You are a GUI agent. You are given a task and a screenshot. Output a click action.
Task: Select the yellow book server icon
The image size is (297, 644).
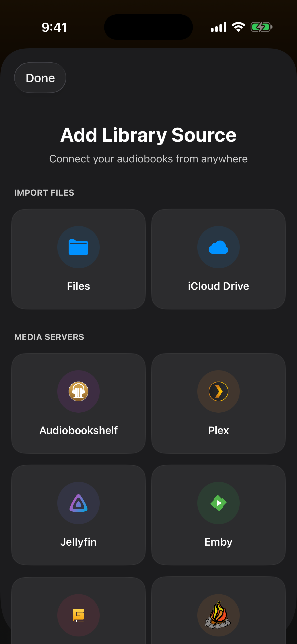[78, 615]
